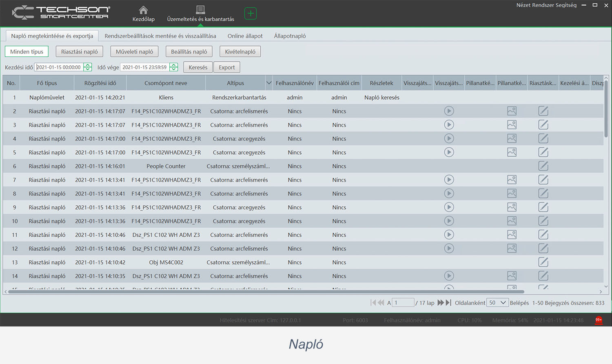The image size is (612, 364).
Task: Click the green plus add-tab icon
Action: pos(250,13)
